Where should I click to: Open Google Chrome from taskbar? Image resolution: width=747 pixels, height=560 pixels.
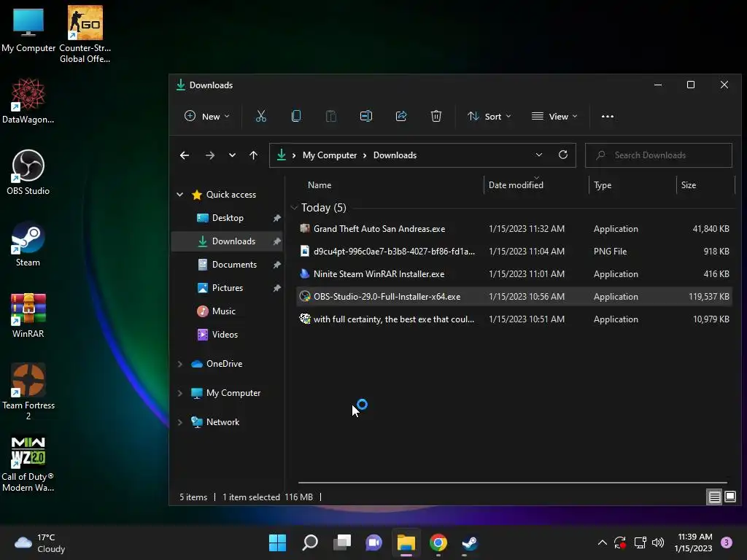point(438,542)
